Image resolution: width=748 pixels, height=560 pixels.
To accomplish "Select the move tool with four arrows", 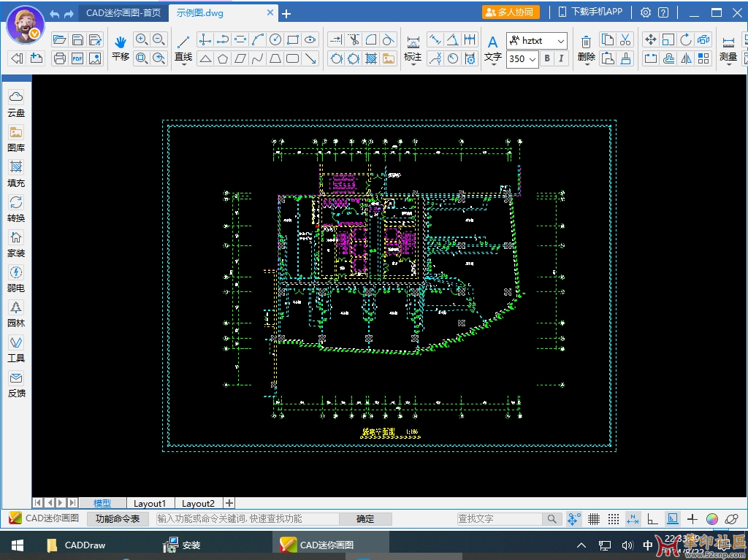I will 650,39.
